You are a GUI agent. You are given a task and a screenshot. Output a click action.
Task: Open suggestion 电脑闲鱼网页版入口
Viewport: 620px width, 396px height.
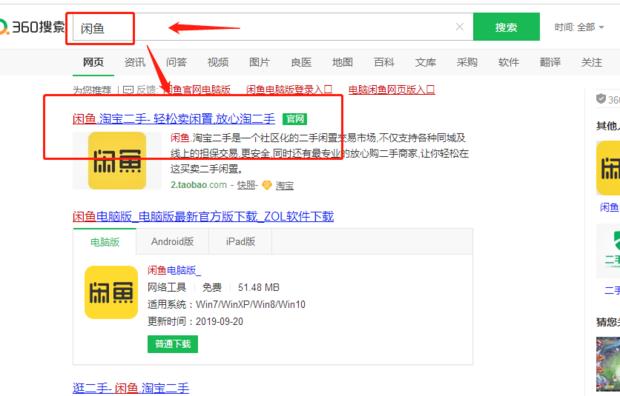(391, 90)
